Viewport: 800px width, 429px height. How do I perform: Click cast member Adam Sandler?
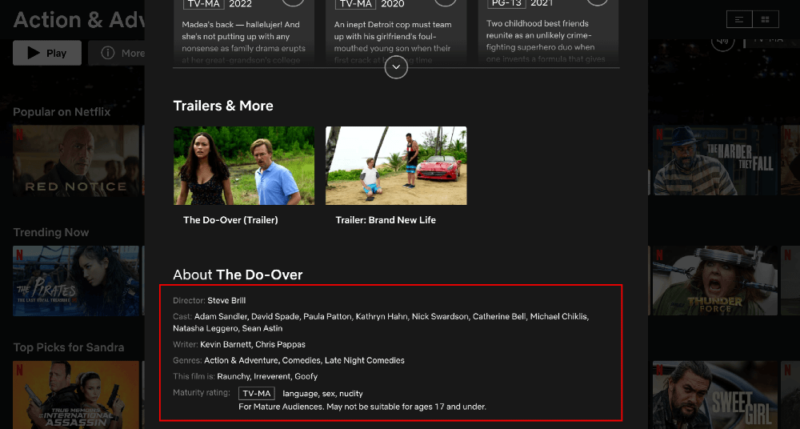[220, 317]
